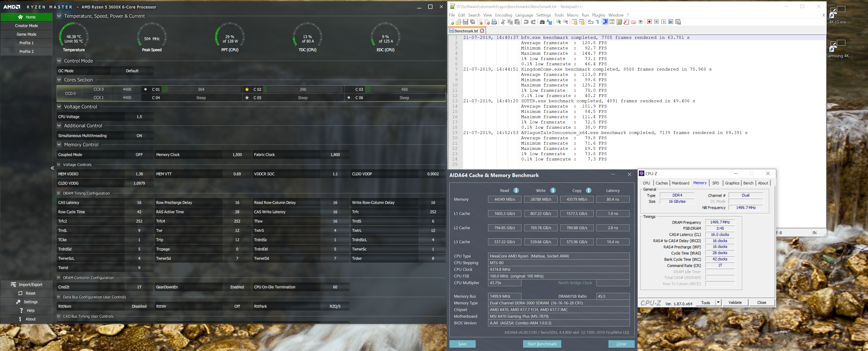The image size is (868, 351).
Task: Collapse Data Bus Configuration User Controls
Action: [58, 297]
